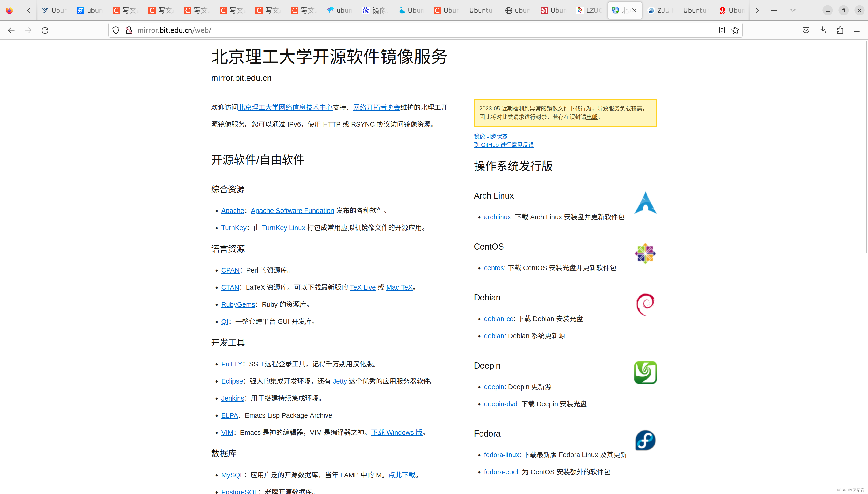This screenshot has width=868, height=494.
Task: Open the RubyGems link
Action: click(238, 305)
